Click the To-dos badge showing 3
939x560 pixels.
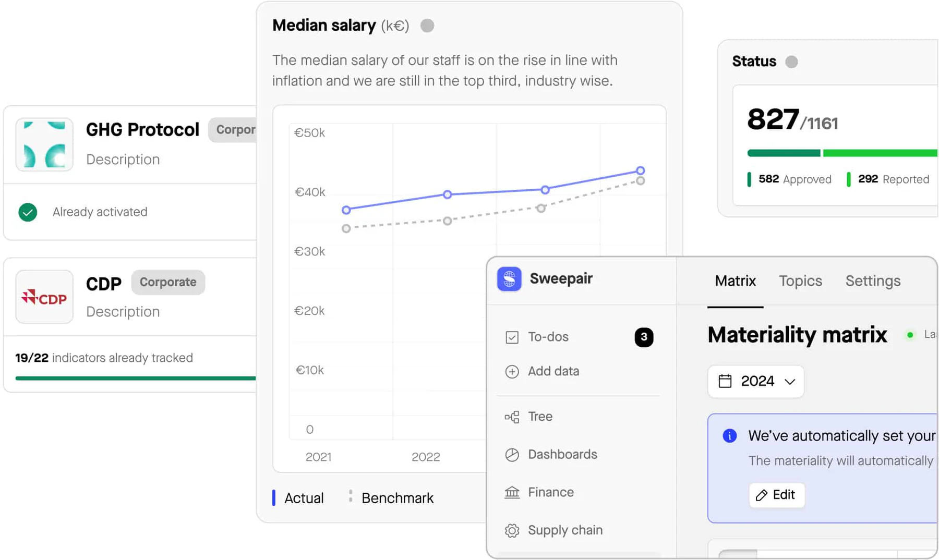tap(644, 337)
